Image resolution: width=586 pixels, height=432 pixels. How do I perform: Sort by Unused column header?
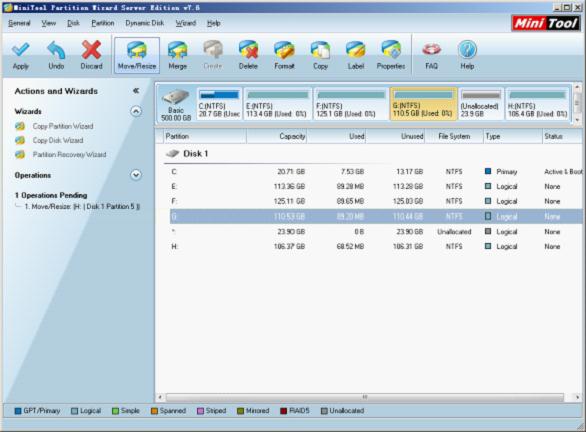point(395,136)
